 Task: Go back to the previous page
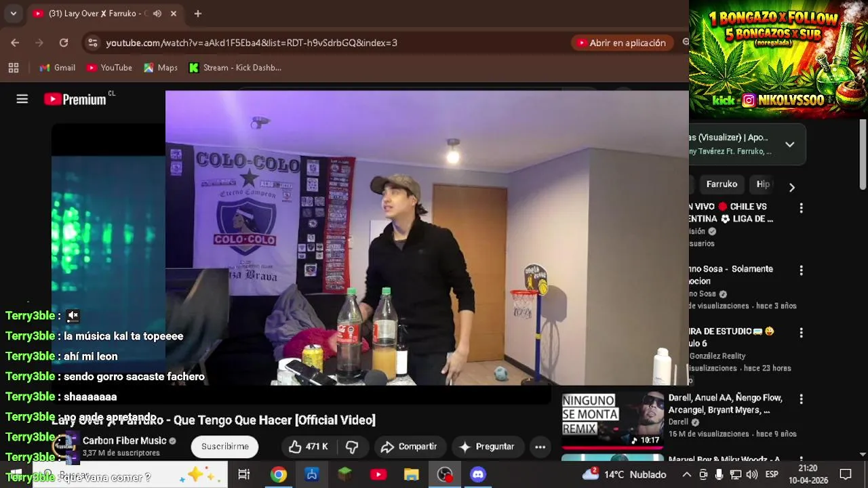[15, 43]
